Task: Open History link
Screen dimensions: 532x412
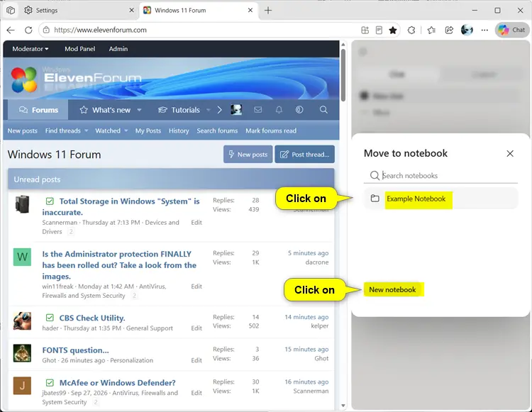Action: point(179,131)
